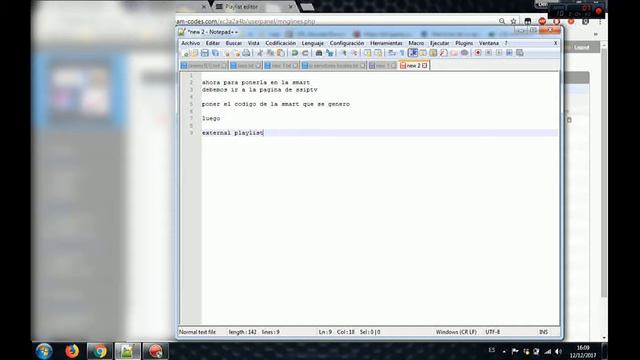This screenshot has height=360, width=640.
Task: Open the volume control in system tray
Action: (558, 351)
